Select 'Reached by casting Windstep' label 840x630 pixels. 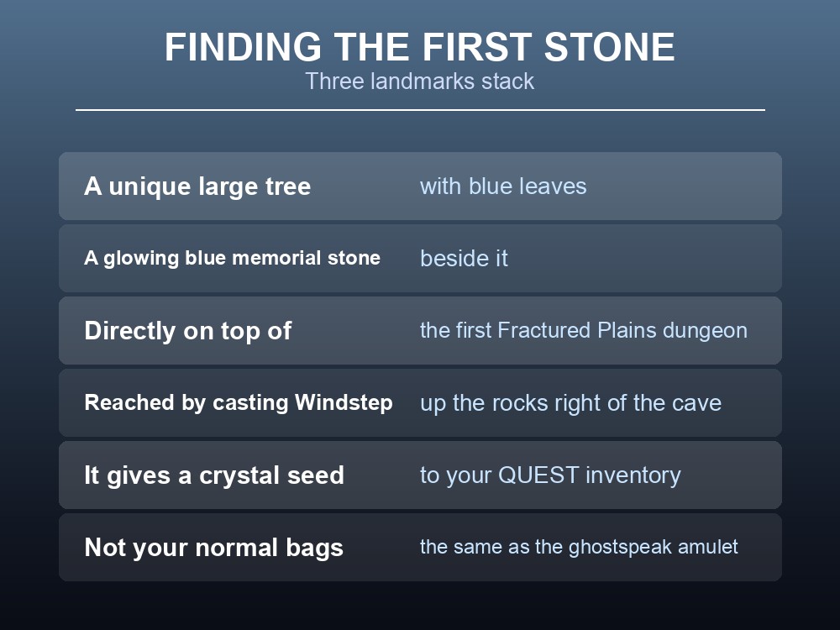click(239, 403)
